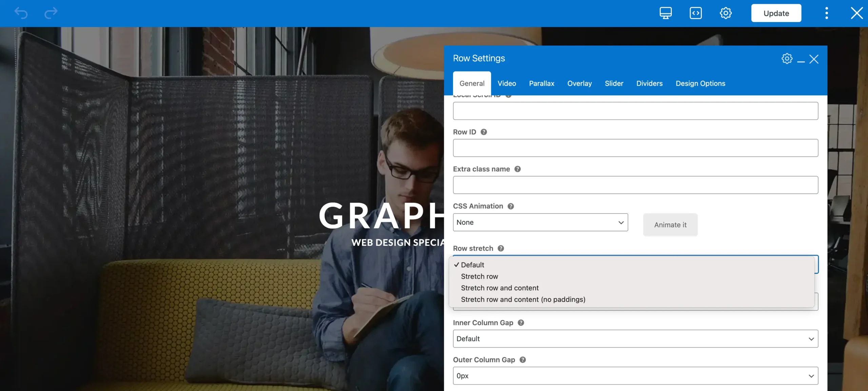868x391 pixels.
Task: Open the custom code editor icon
Action: pyautogui.click(x=695, y=13)
